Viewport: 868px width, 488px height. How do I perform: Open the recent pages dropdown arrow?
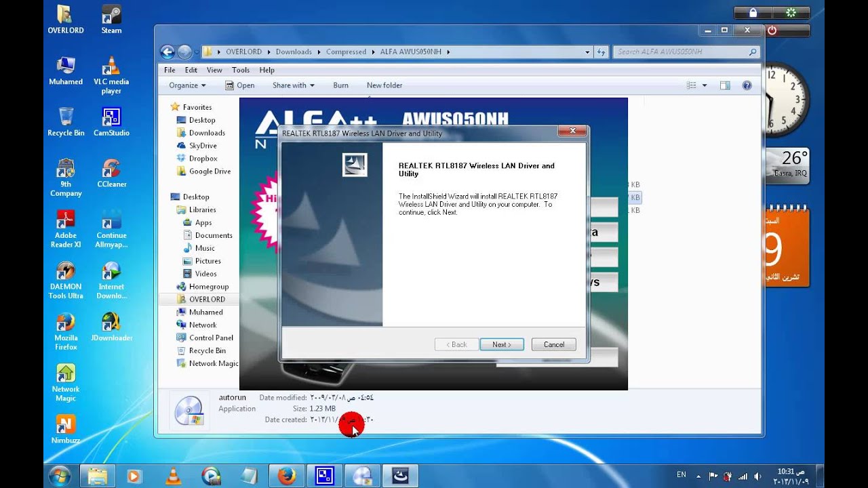click(x=197, y=52)
